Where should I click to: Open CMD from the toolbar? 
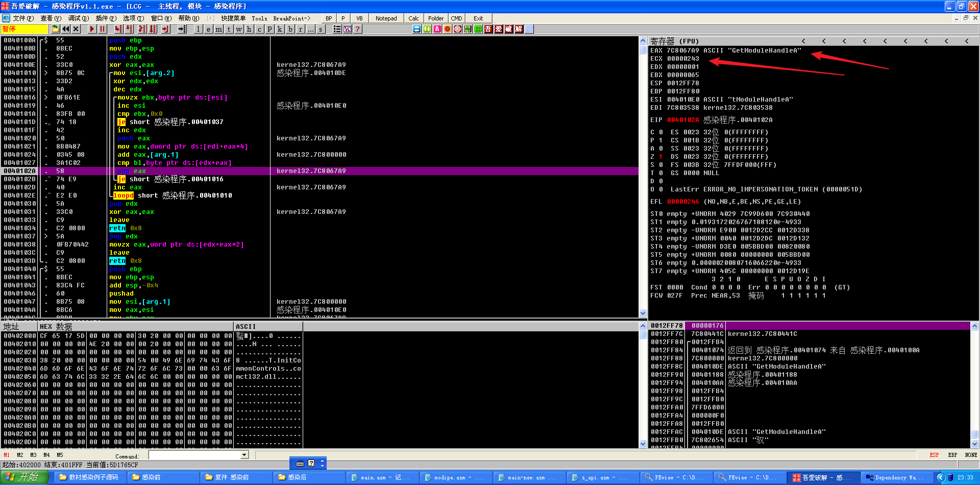click(457, 18)
